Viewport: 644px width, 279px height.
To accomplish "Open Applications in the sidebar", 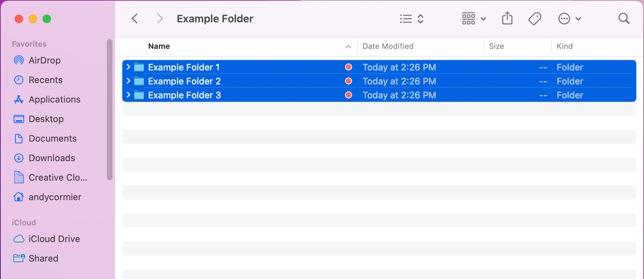I will [x=54, y=99].
